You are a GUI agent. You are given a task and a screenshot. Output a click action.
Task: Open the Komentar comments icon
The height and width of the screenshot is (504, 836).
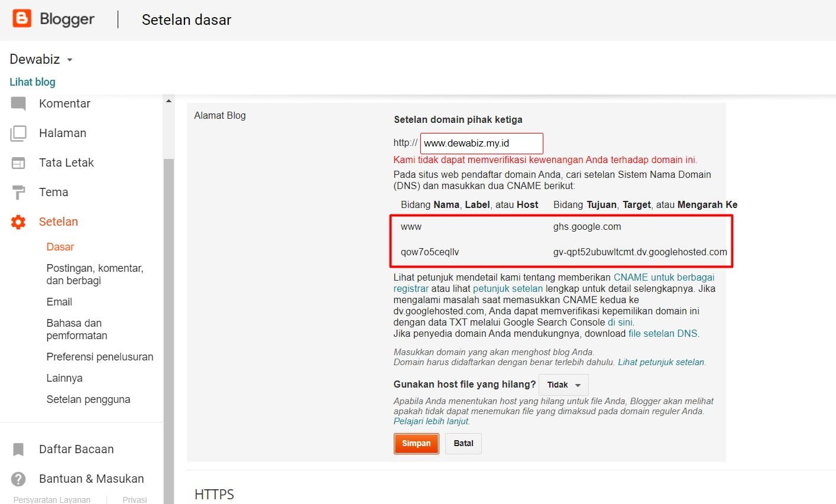pyautogui.click(x=18, y=104)
